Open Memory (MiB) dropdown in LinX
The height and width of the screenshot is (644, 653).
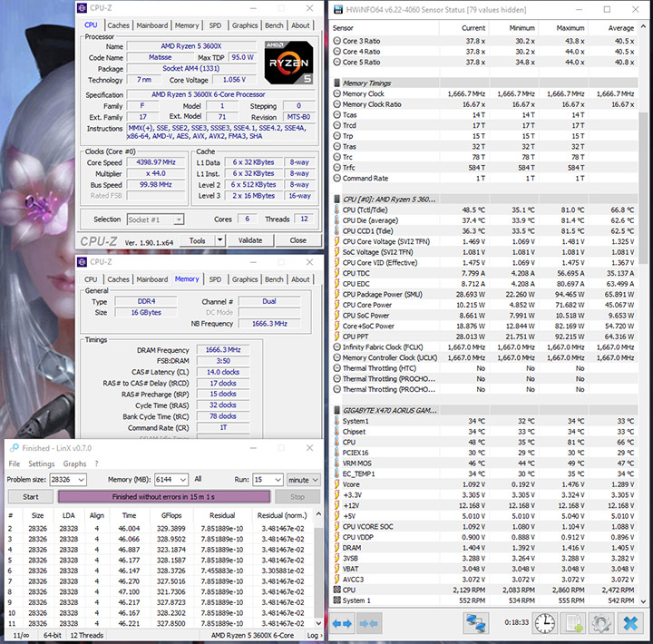tap(183, 480)
